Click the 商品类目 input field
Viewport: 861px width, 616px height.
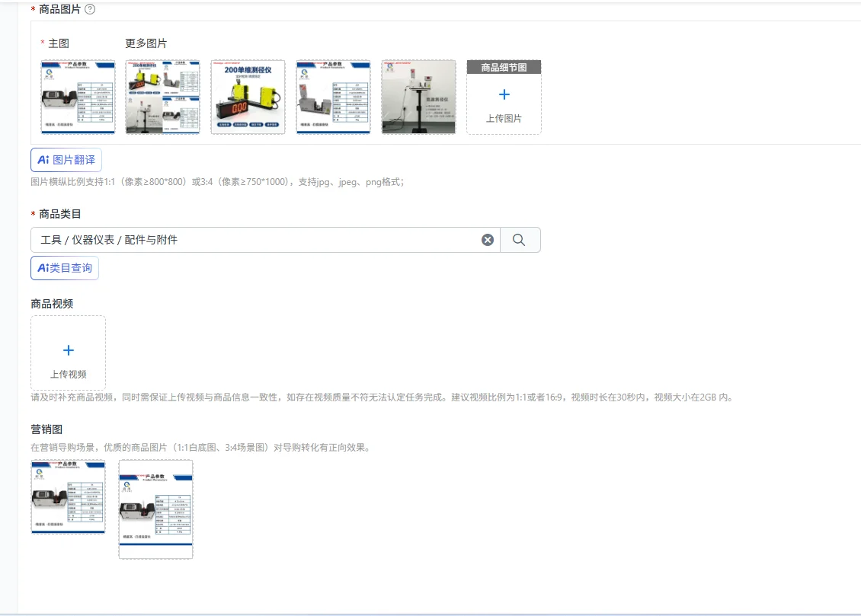click(x=265, y=240)
